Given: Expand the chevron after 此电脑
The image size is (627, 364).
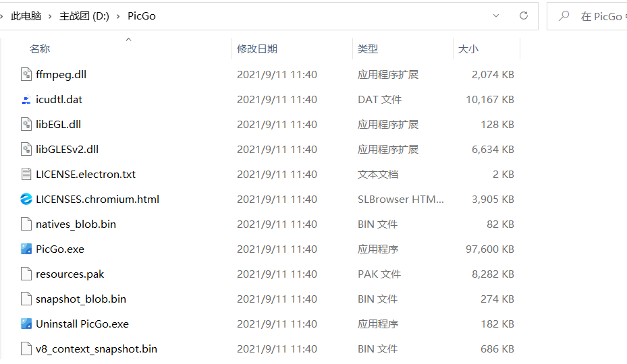Looking at the screenshot, I should (50, 16).
